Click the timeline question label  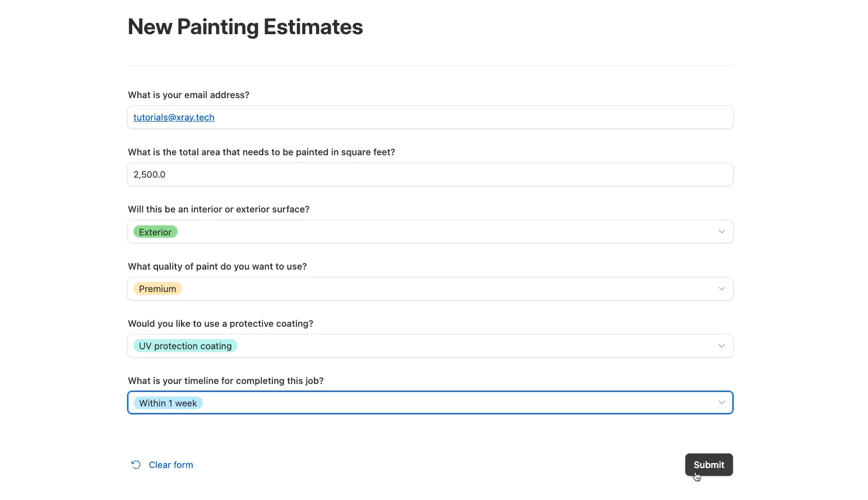[x=226, y=381]
